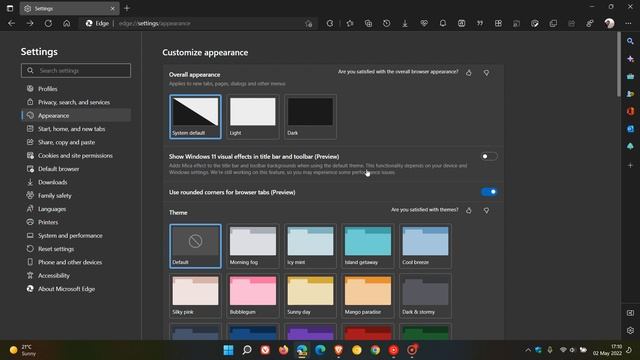Click the settings page vertical scrollbar
Image resolution: width=640 pixels, height=360 pixels.
click(618, 65)
